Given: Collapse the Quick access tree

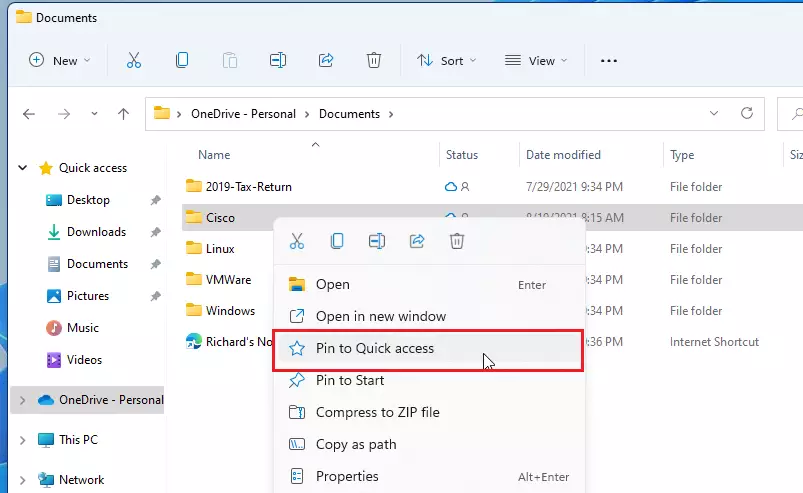Looking at the screenshot, I should [23, 167].
